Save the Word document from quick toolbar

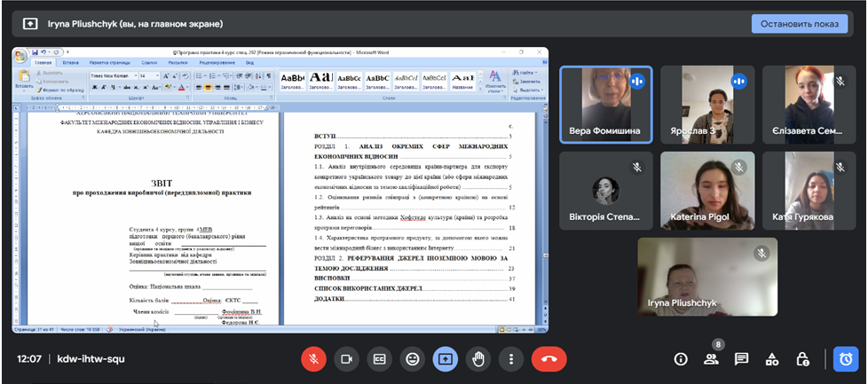(x=35, y=52)
